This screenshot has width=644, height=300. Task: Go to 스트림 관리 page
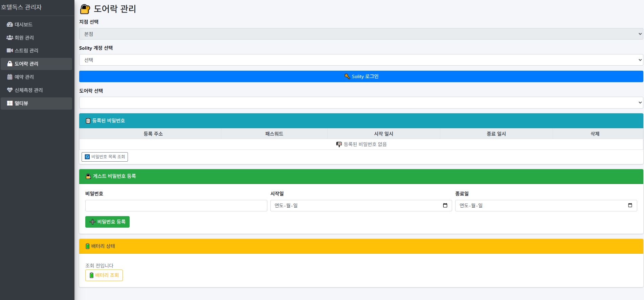click(36, 50)
